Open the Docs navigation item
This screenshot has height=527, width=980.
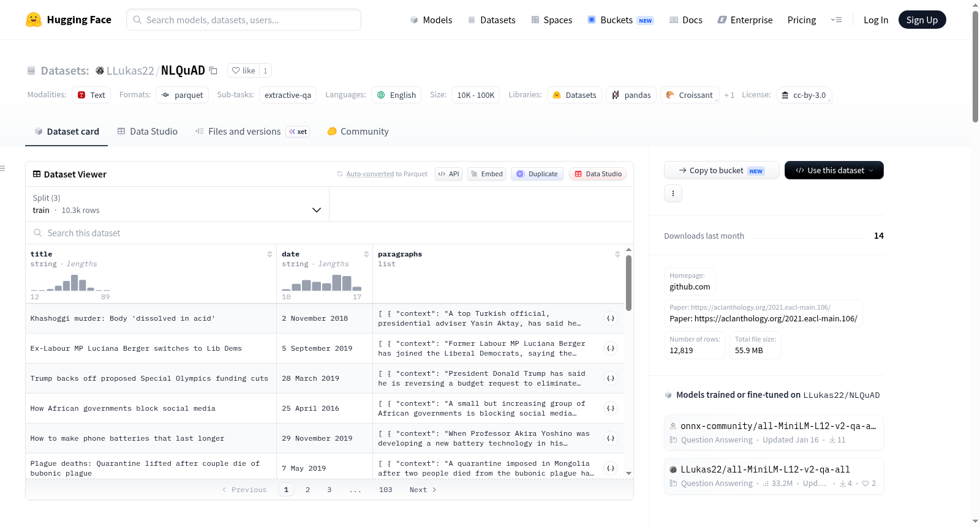tap(686, 20)
